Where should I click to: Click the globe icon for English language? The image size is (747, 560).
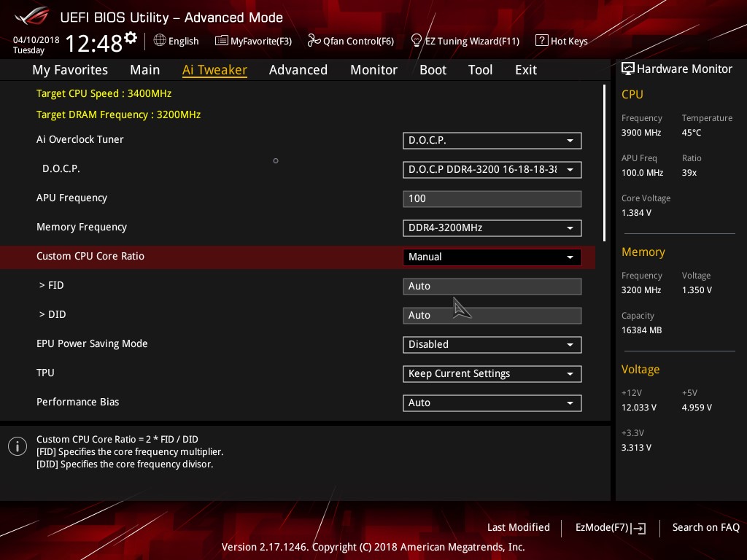click(x=160, y=41)
